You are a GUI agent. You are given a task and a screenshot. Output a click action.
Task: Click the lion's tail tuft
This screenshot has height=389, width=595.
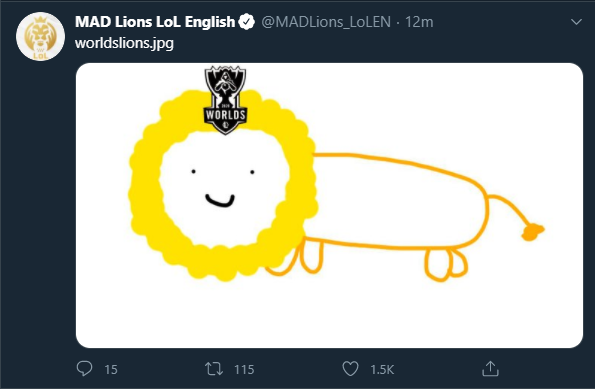[532, 232]
